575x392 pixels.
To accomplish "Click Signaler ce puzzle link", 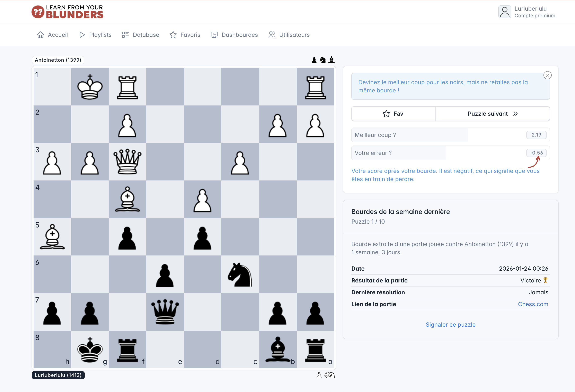I will point(450,325).
